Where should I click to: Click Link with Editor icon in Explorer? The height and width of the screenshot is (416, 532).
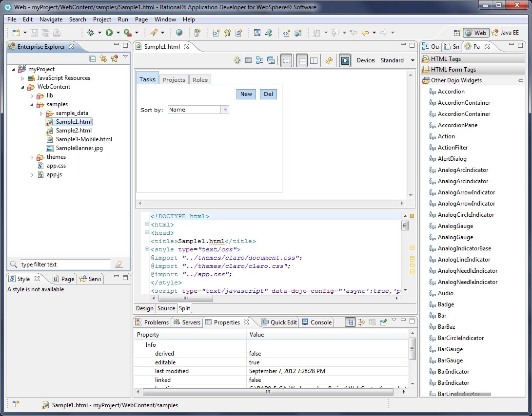[x=103, y=58]
